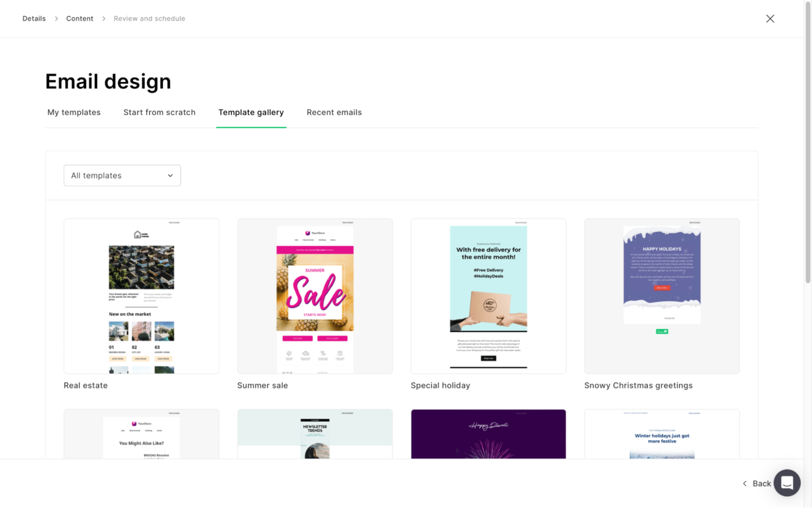Select the Winter holidays template
The height and width of the screenshot is (508, 812).
point(661,434)
